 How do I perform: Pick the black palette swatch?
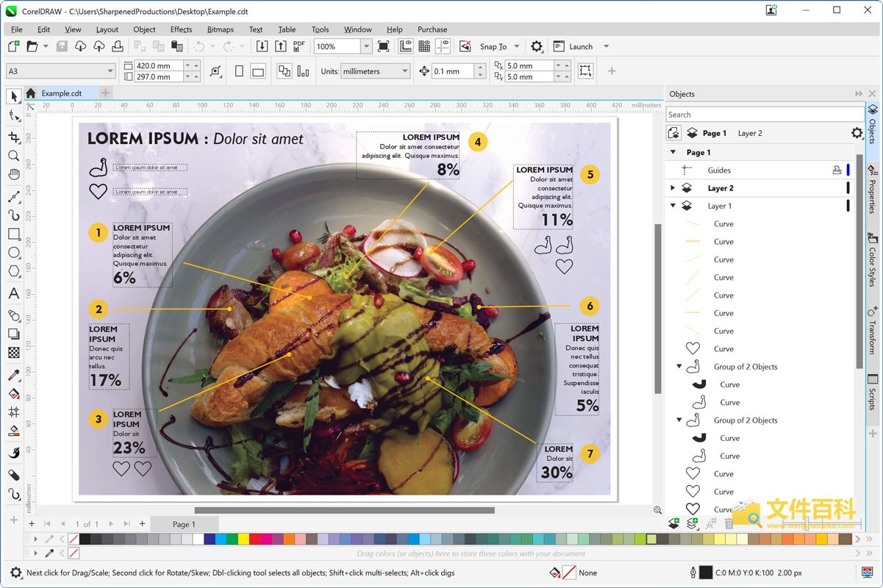click(x=85, y=539)
